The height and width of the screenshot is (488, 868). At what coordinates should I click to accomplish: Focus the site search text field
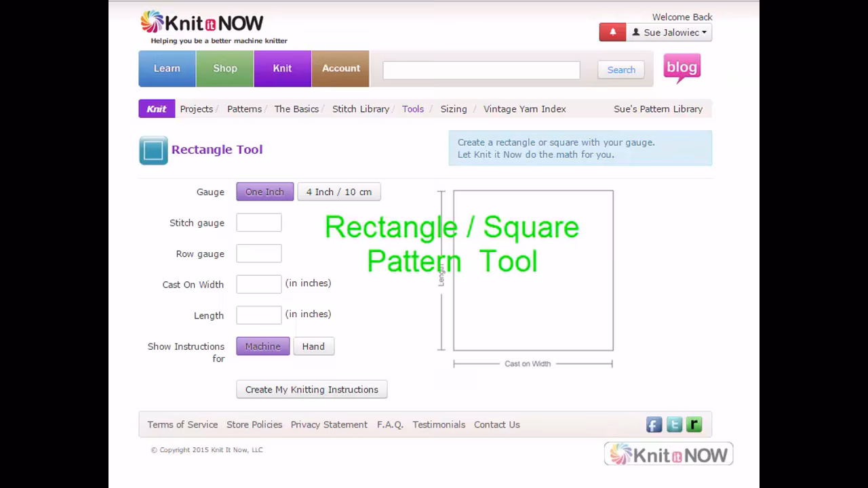[x=481, y=70]
